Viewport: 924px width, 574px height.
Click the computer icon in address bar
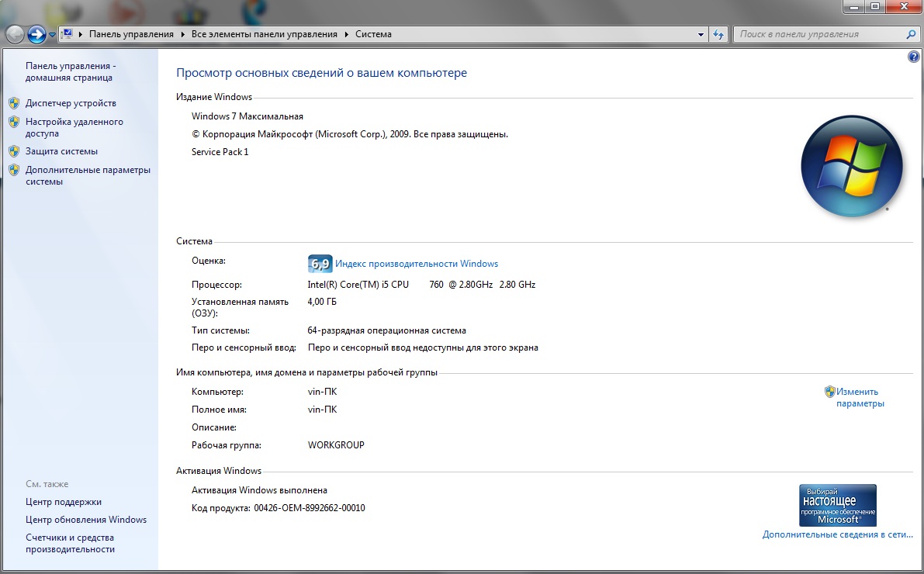67,34
